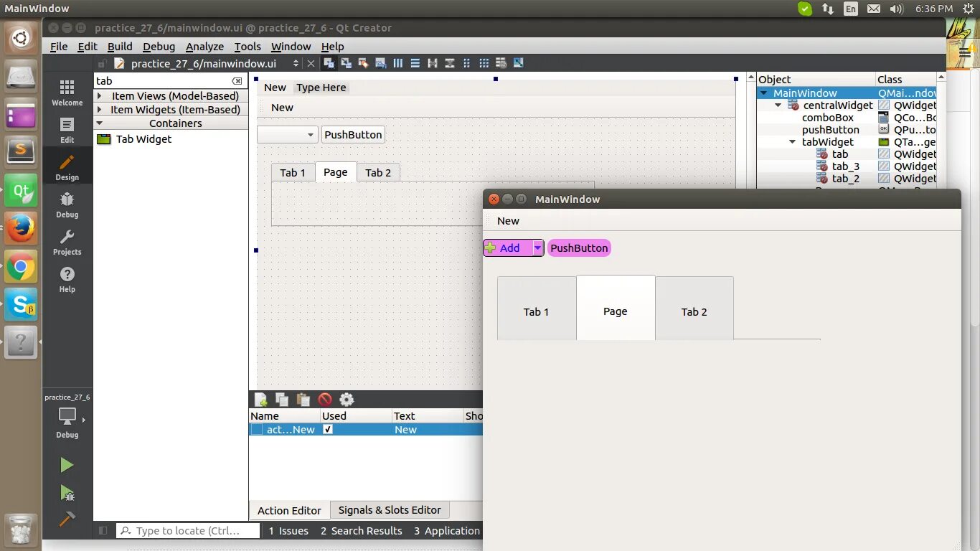This screenshot has width=980, height=551.
Task: Select tab_3 in object inspector
Action: 846,166
